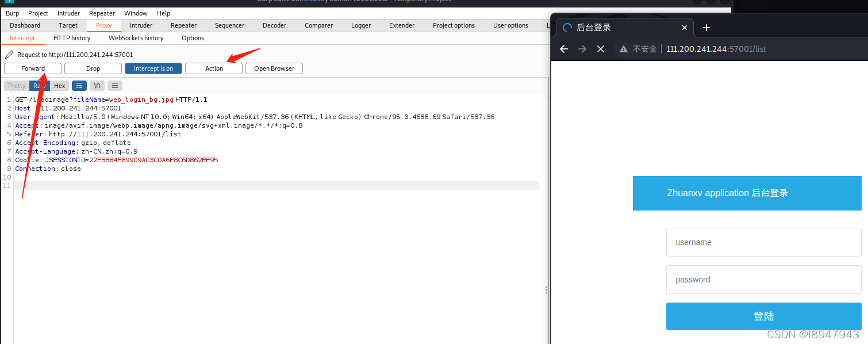Switch to the Extender tab

point(402,25)
